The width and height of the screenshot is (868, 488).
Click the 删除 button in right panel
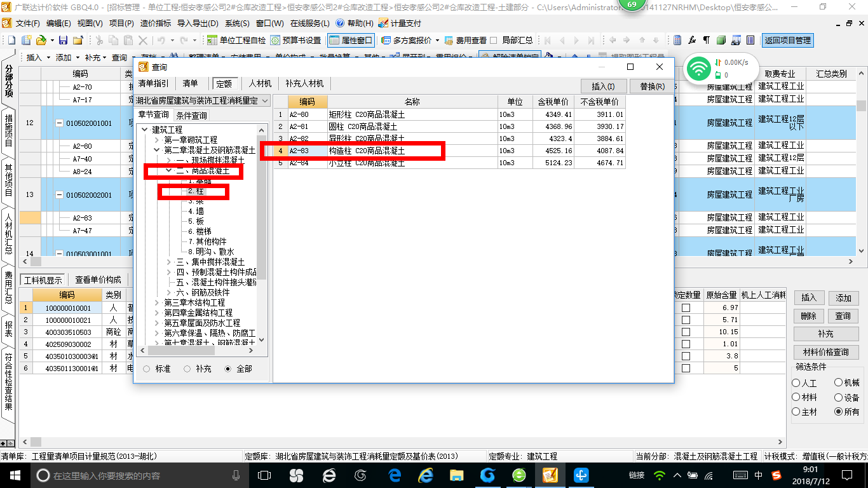pos(809,316)
